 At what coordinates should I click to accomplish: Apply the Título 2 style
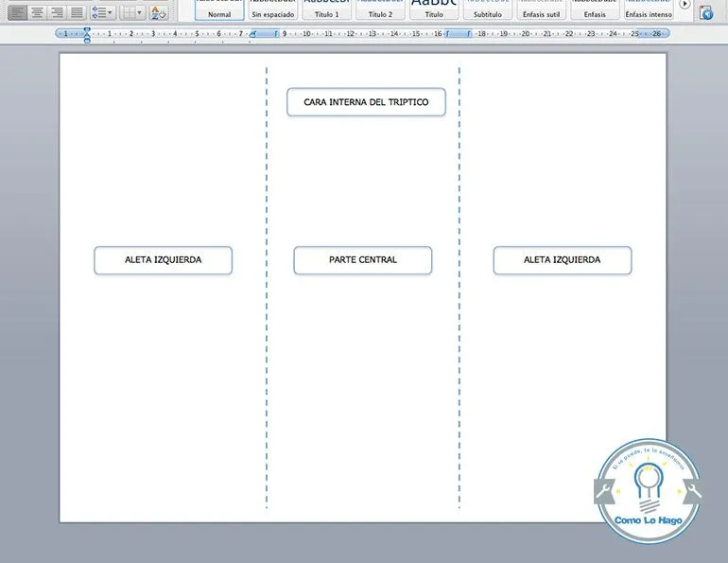coord(380,9)
